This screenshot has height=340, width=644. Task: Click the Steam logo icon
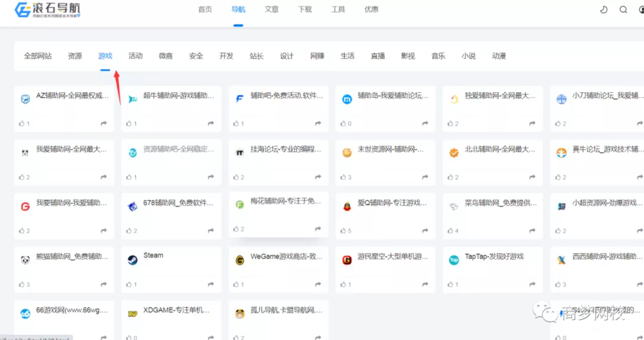click(x=132, y=260)
